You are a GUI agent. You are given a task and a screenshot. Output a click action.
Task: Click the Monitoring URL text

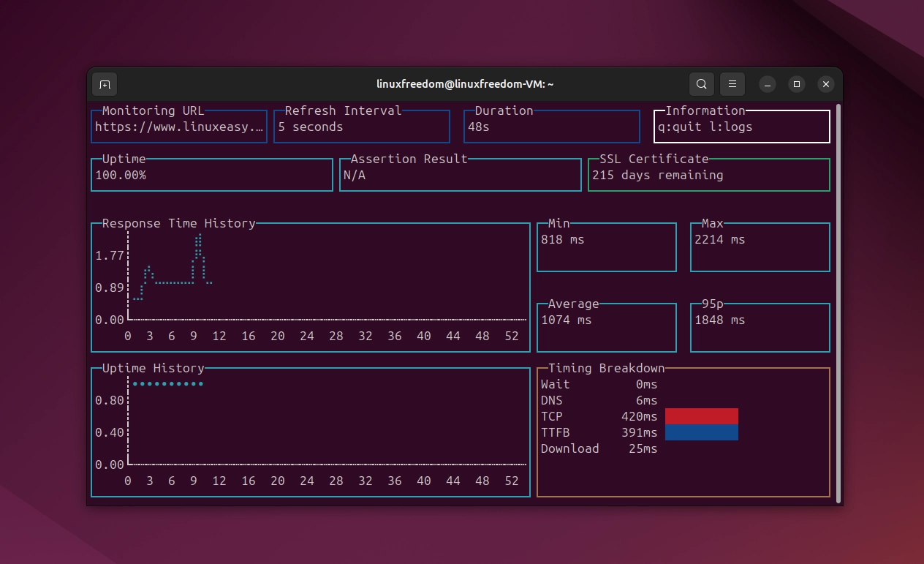click(x=178, y=127)
